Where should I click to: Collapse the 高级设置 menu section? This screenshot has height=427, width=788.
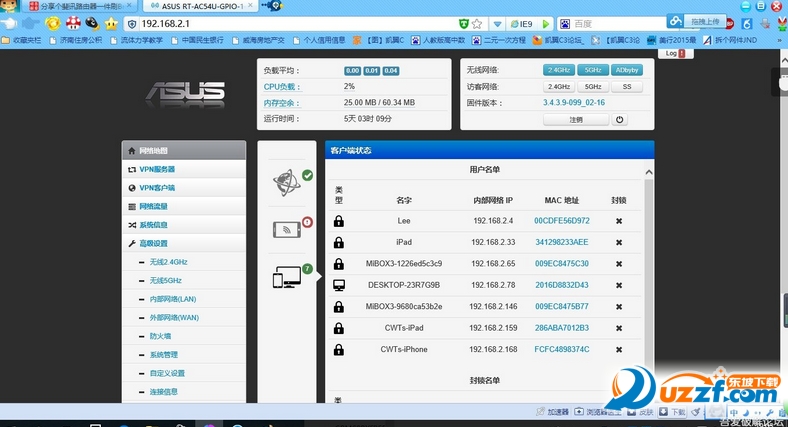pyautogui.click(x=184, y=244)
